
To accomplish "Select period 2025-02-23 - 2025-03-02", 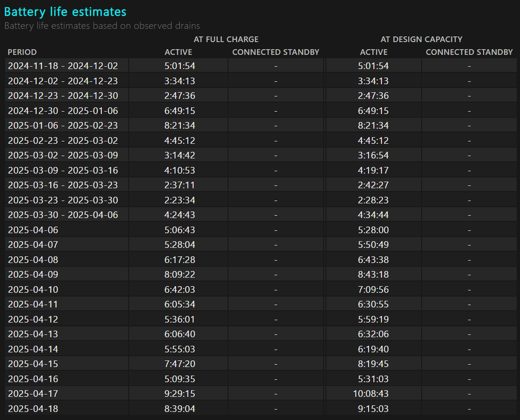I will pos(63,141).
